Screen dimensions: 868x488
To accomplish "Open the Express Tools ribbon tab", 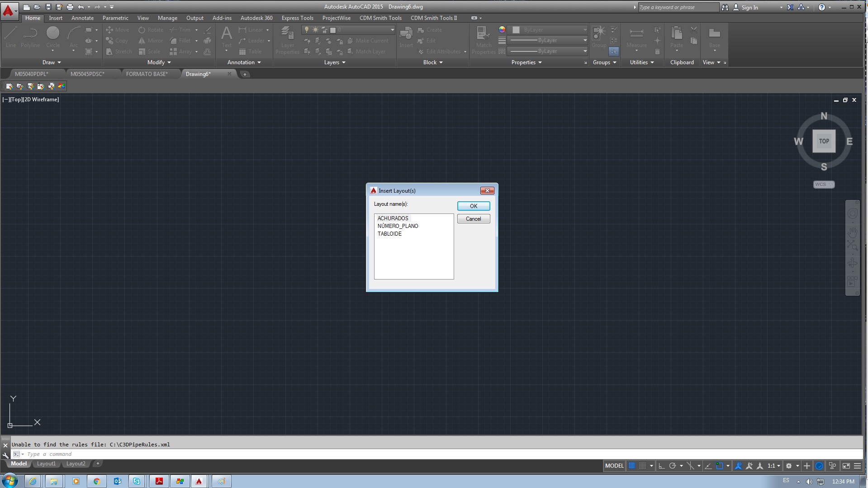I will (297, 18).
